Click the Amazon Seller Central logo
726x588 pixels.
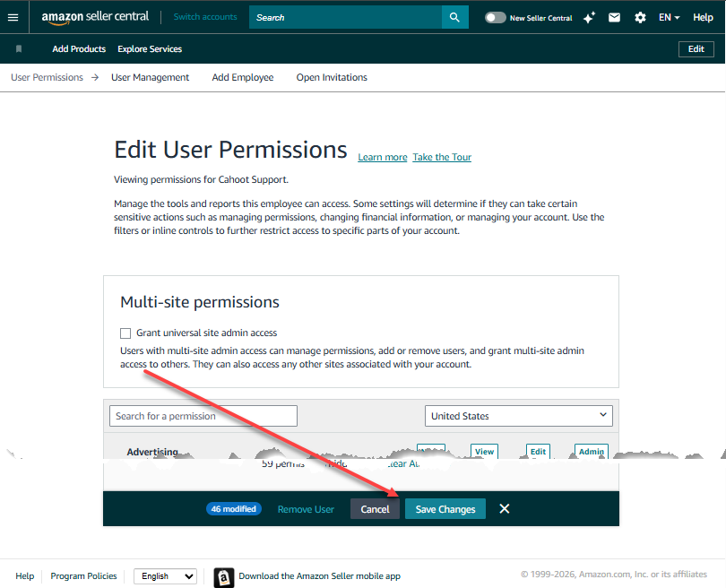95,17
